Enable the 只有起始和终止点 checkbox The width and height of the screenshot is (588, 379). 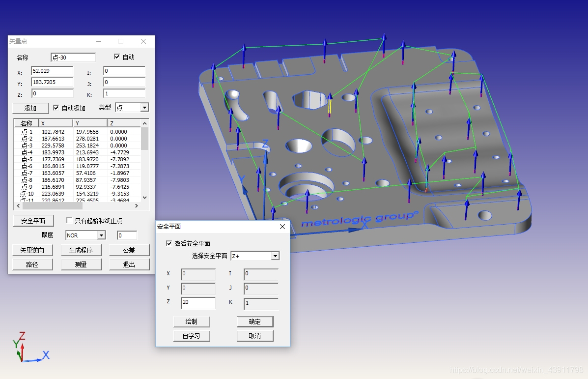(69, 220)
